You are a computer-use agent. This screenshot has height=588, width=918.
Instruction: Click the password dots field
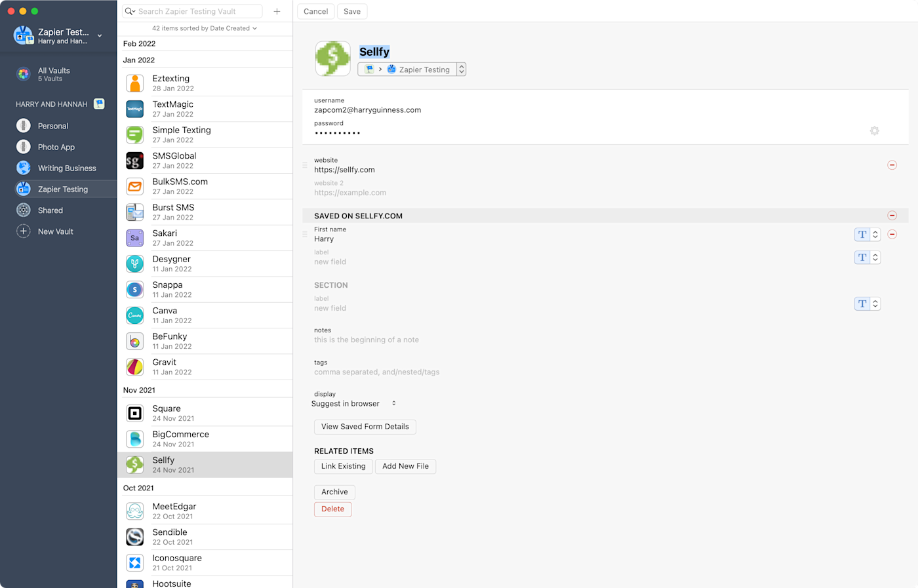pos(337,133)
